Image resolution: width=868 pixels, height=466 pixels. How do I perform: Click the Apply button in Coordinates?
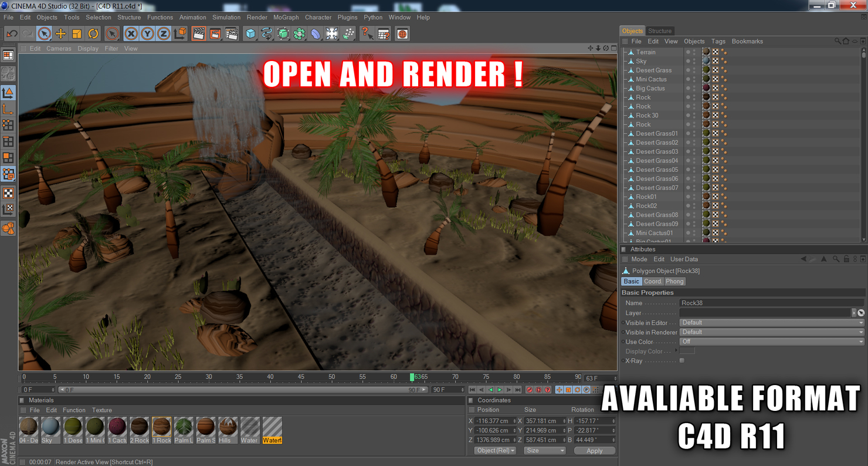click(x=594, y=451)
